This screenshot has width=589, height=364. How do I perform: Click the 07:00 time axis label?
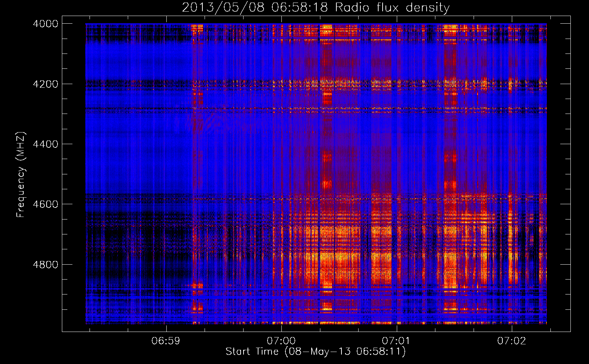[281, 341]
